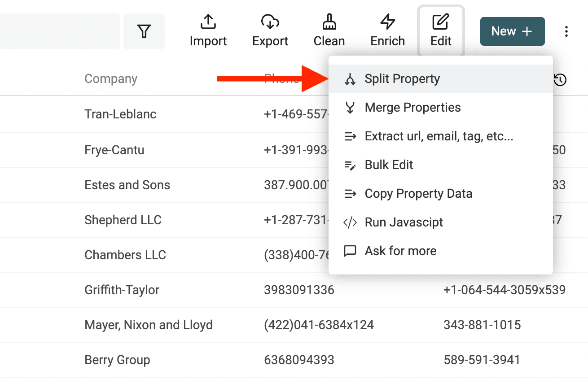Screen dimensions: 588x383
Task: Click Extract url, email, tag option
Action: (439, 136)
